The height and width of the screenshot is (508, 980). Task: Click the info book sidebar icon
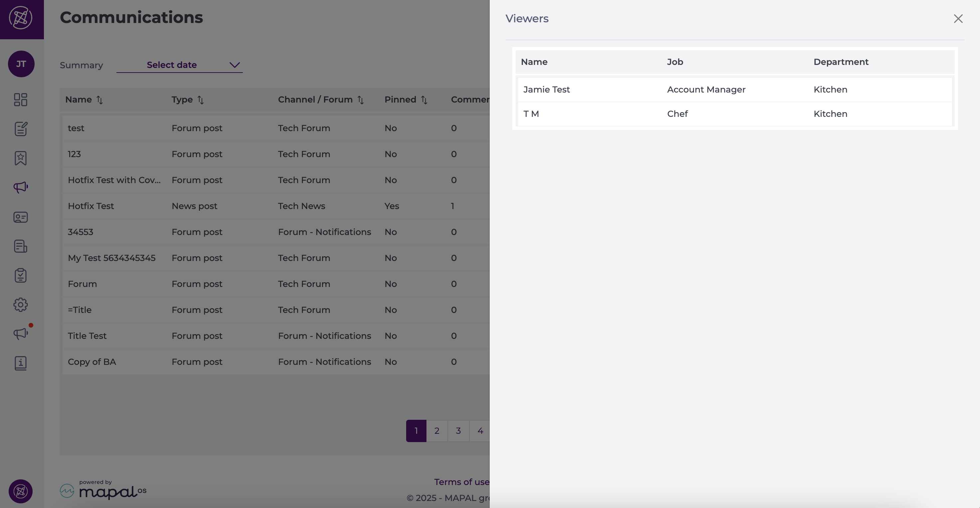tap(21, 363)
